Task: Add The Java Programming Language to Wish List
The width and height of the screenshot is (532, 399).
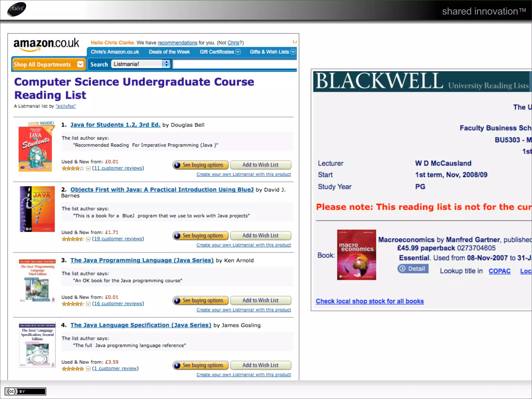Action: tap(261, 301)
